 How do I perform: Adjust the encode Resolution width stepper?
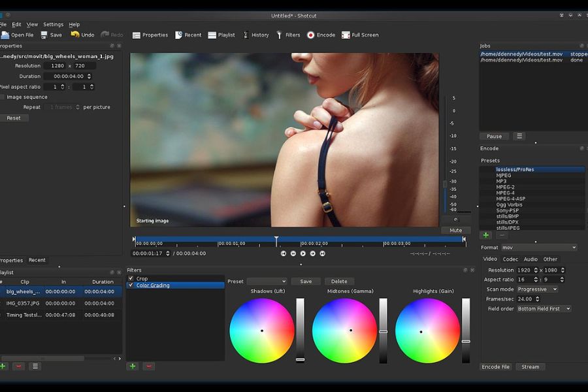(x=536, y=270)
